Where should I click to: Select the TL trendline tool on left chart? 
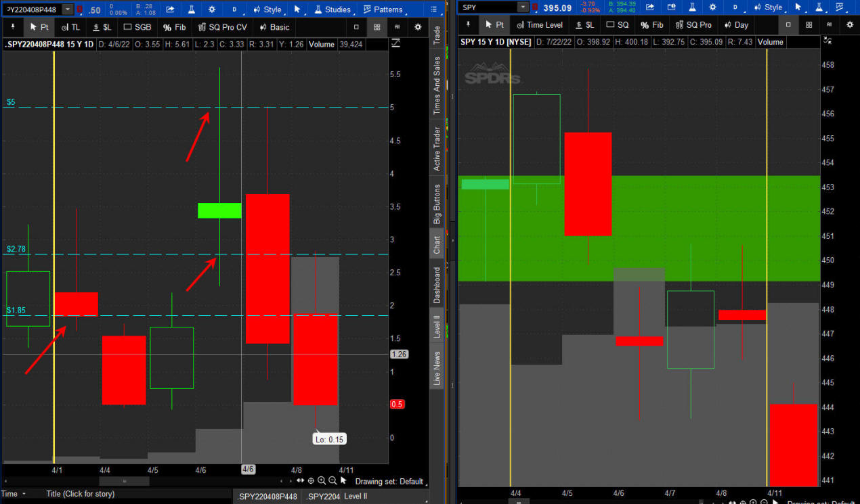tap(70, 27)
